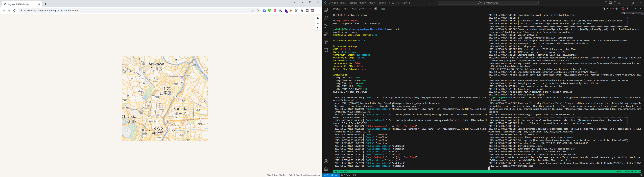
Task: Open VS Code Search view
Action: coord(326,18)
